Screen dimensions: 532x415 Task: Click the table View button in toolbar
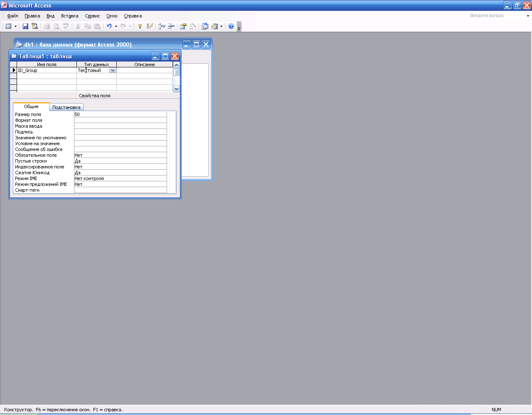pos(8,26)
